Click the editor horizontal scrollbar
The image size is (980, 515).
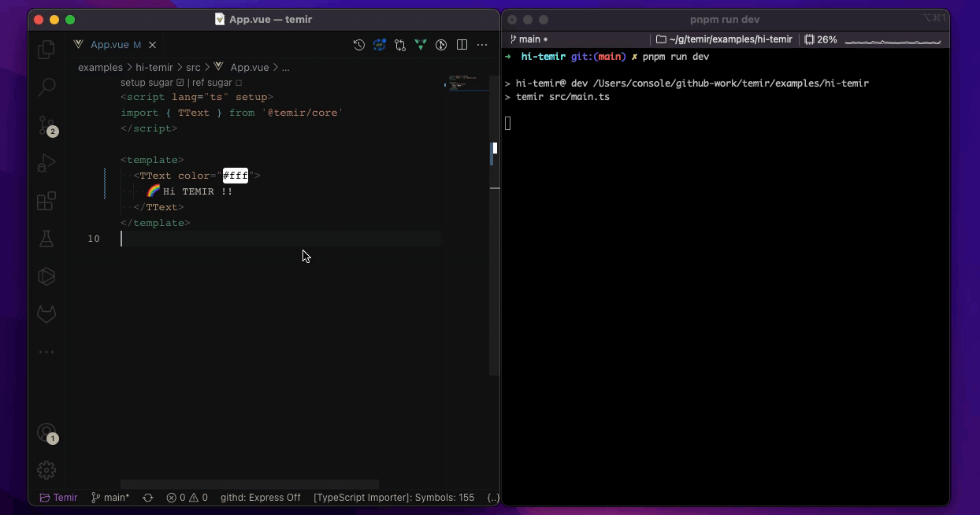point(250,484)
